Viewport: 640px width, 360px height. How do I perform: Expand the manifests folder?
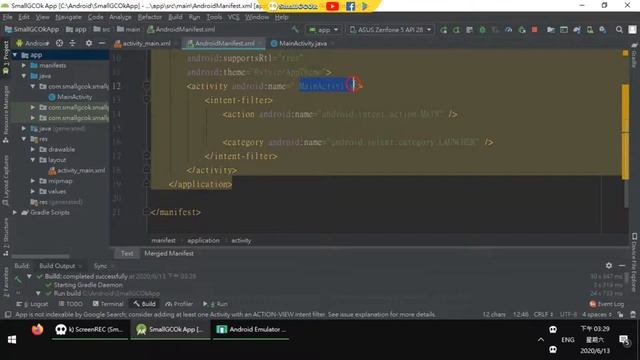24,65
